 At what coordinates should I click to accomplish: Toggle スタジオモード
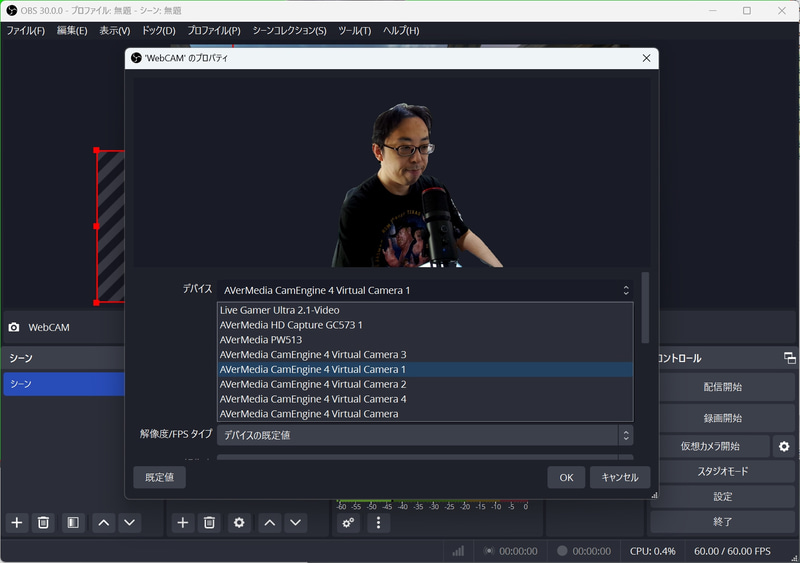click(722, 471)
